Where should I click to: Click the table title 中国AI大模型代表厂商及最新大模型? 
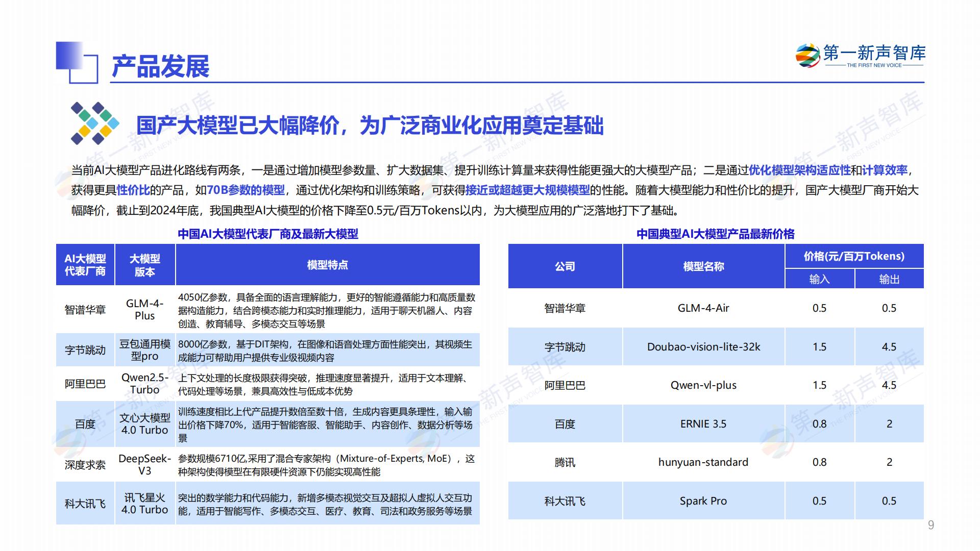coord(268,234)
